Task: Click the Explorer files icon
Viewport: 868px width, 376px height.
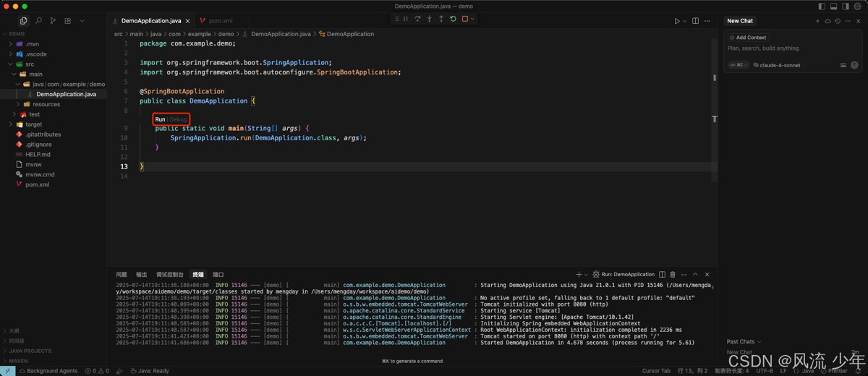Action: coord(23,21)
